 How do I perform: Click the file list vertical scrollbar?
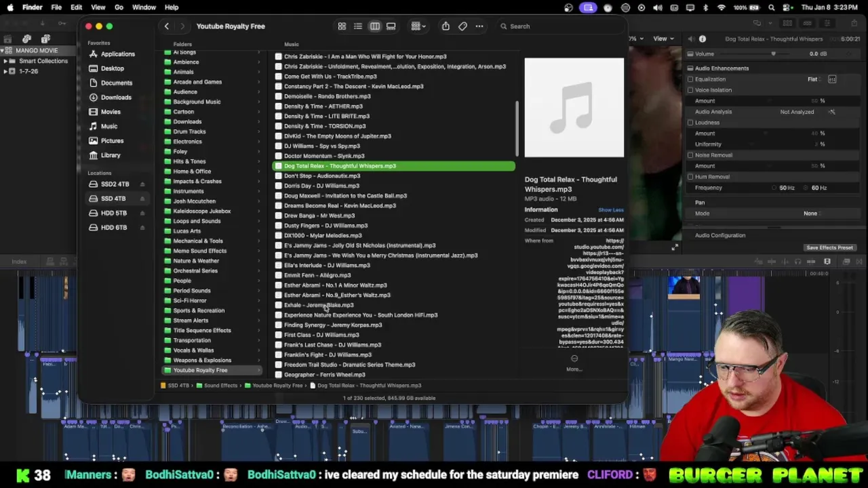[517, 129]
